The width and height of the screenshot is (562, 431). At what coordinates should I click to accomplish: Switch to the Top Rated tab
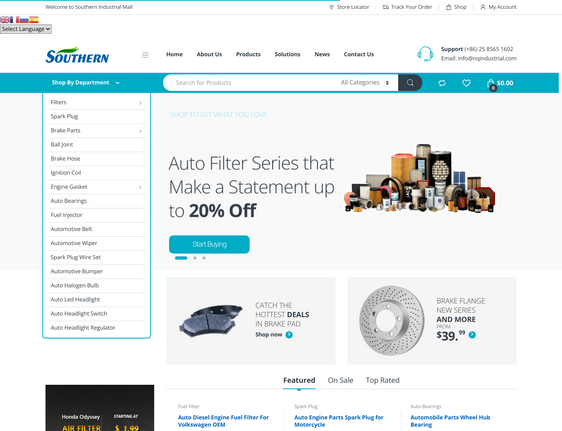382,380
